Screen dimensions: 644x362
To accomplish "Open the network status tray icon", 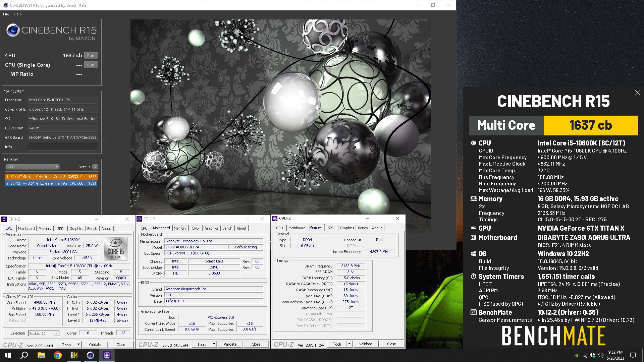I will pos(585,355).
